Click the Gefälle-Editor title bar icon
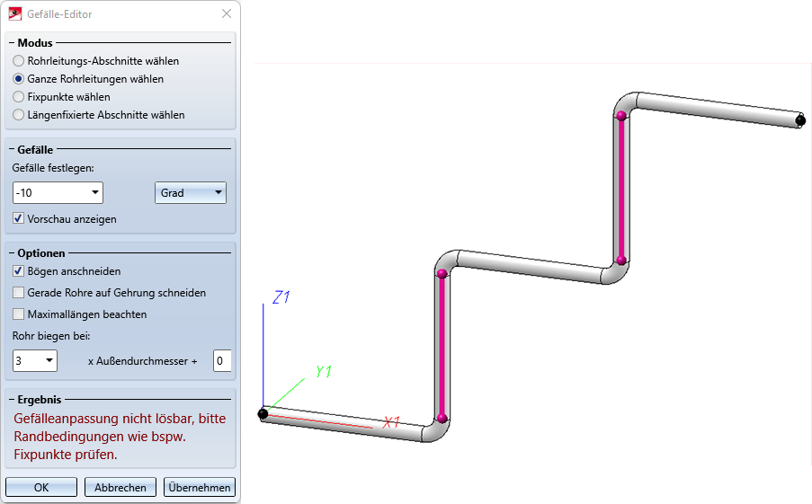The height and width of the screenshot is (504, 812). pos(15,14)
